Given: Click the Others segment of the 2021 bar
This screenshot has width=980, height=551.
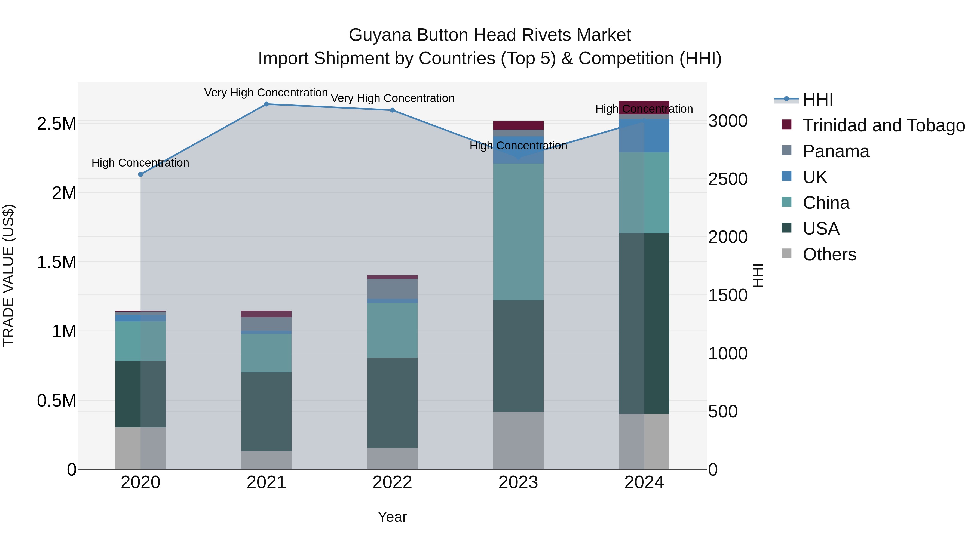Looking at the screenshot, I should coord(266,460).
